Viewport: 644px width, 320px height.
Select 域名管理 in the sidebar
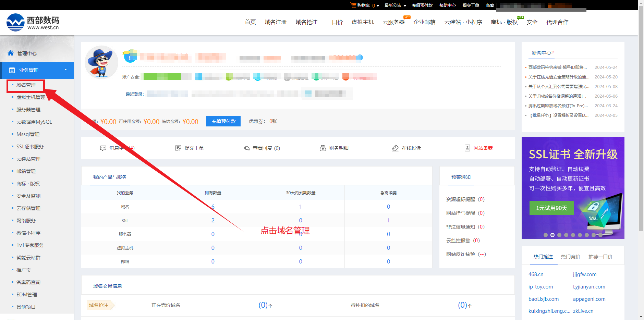tap(26, 85)
